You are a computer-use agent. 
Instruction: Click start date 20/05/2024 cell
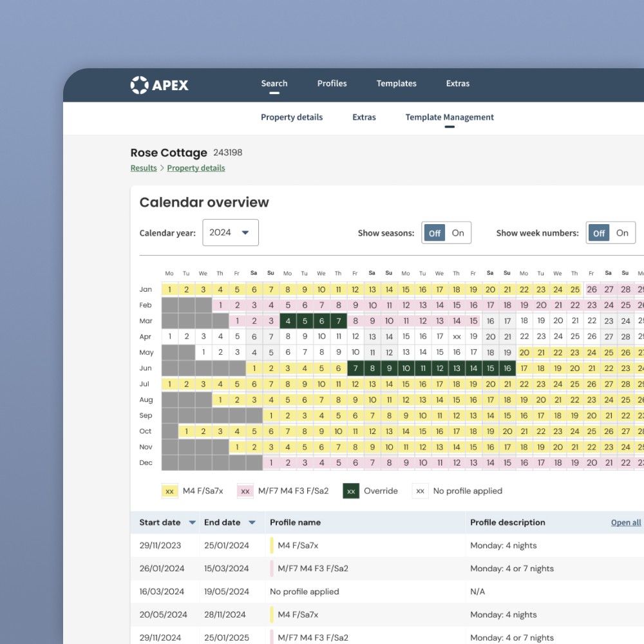pos(163,614)
